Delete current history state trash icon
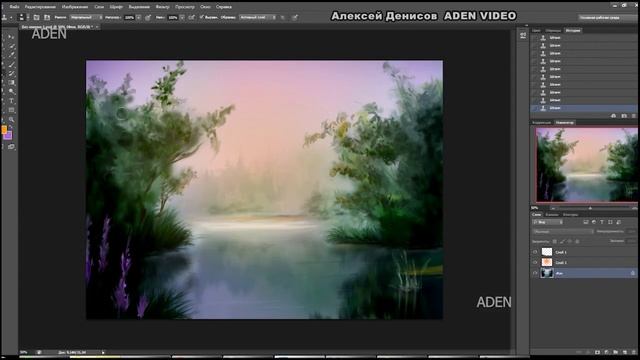This screenshot has width=640, height=360. pyautogui.click(x=633, y=116)
